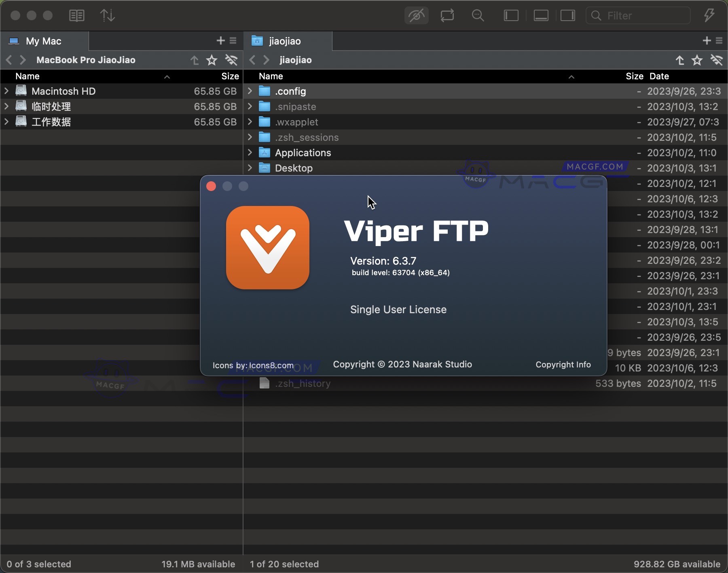The height and width of the screenshot is (573, 728).
Task: Toggle the left panel layout view
Action: 510,15
